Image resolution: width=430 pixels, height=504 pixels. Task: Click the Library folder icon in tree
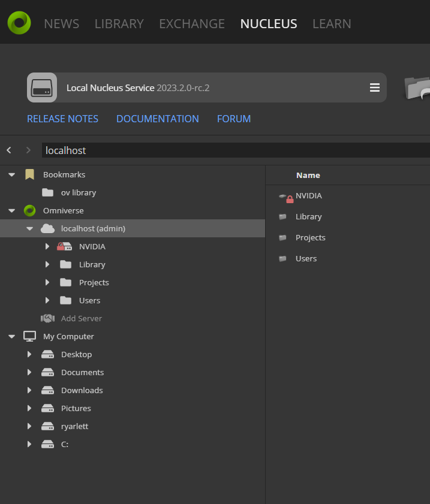(65, 264)
